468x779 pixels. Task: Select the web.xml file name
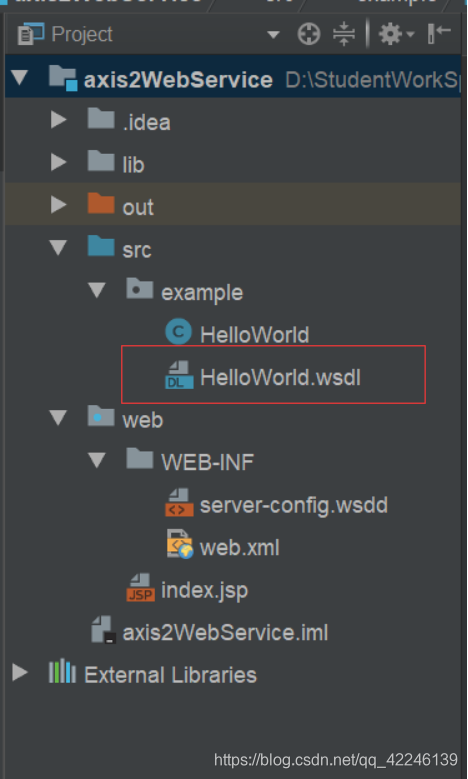[x=239, y=548]
